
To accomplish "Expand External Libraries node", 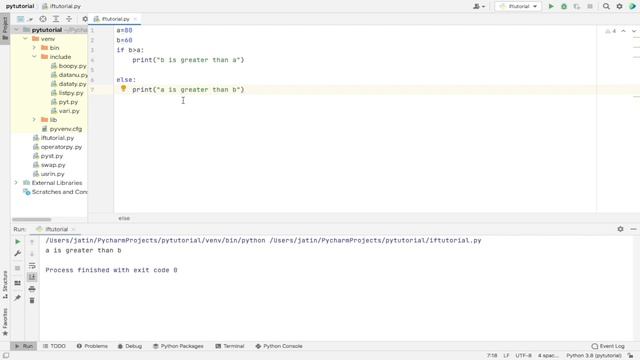I will [16, 183].
